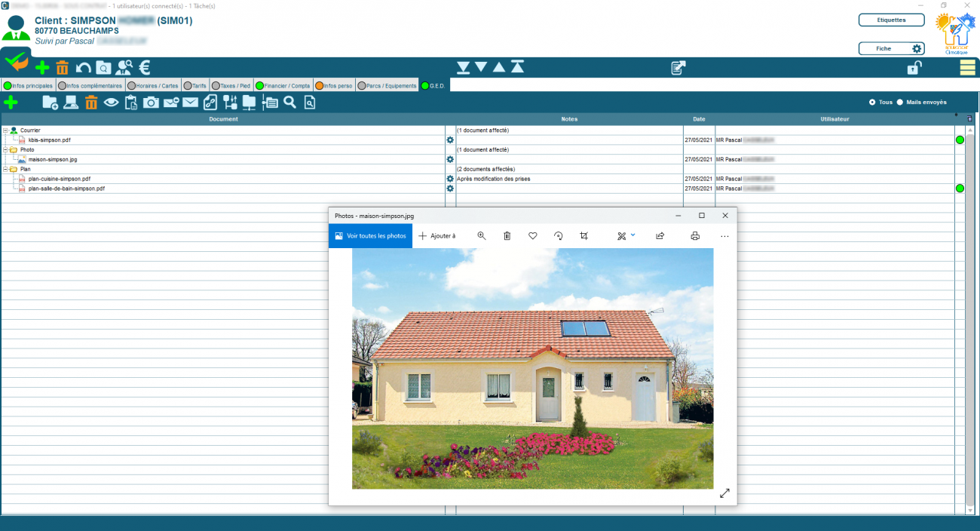Add a new document with the green plus
Viewport: 980px width, 531px height.
coord(11,102)
